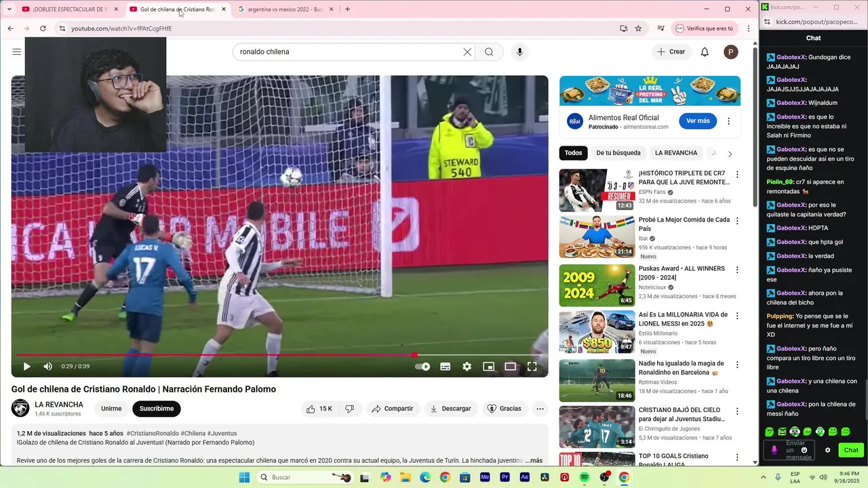Select the 'De tu búsqueda' chip

(618, 153)
